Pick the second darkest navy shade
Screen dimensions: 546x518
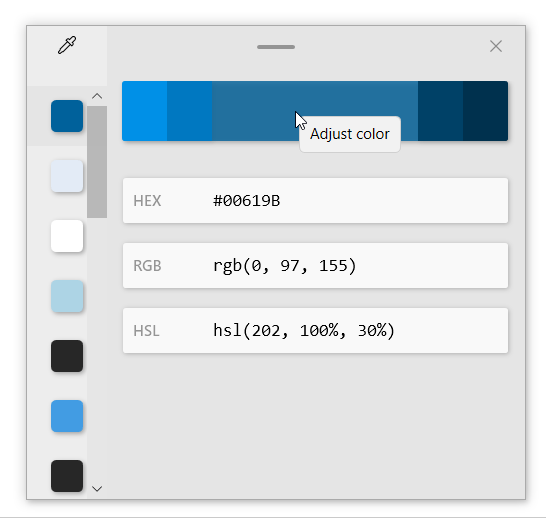440,111
